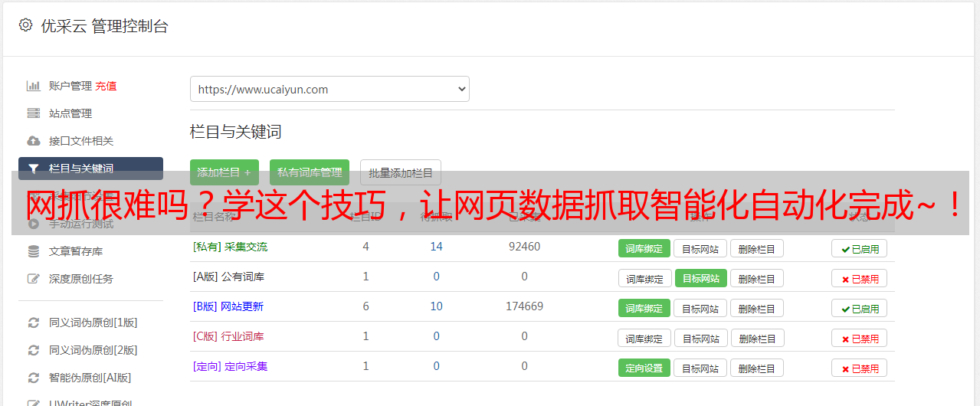Click 目标网站 for the 网站更新 row
Screen dimensions: 980x406
pyautogui.click(x=701, y=308)
